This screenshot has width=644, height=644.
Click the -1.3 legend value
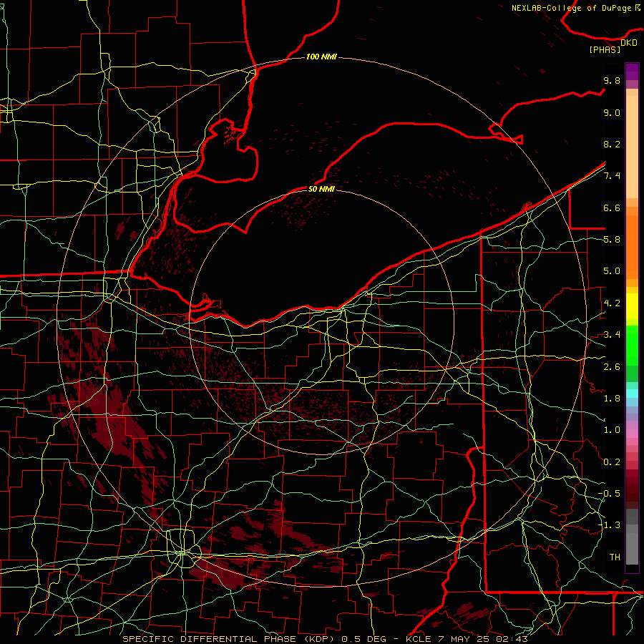609,525
